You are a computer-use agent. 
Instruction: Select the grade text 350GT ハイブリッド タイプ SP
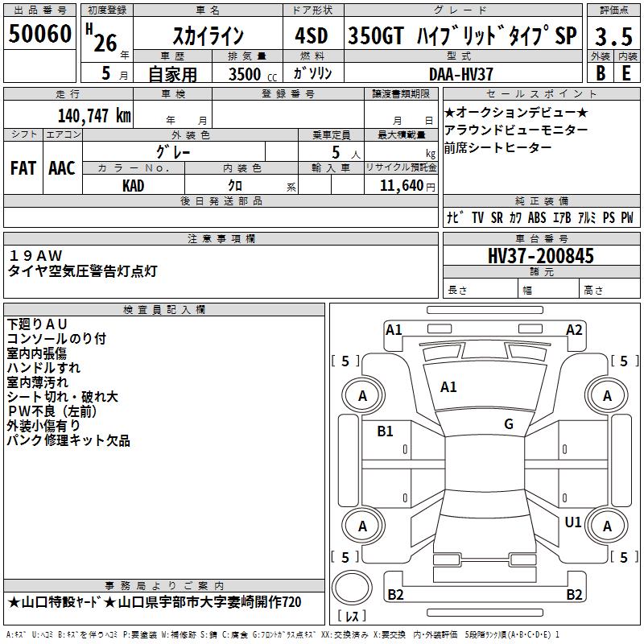[462, 35]
